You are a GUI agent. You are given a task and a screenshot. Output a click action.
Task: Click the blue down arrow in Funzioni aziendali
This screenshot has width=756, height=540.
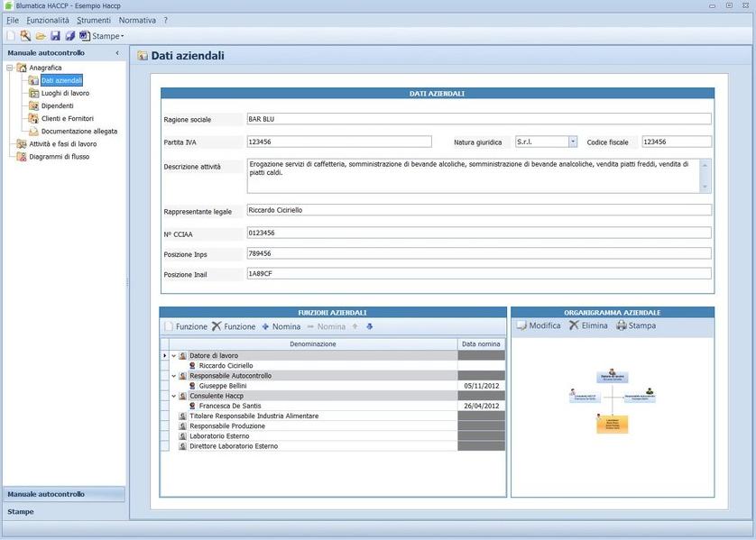click(369, 326)
